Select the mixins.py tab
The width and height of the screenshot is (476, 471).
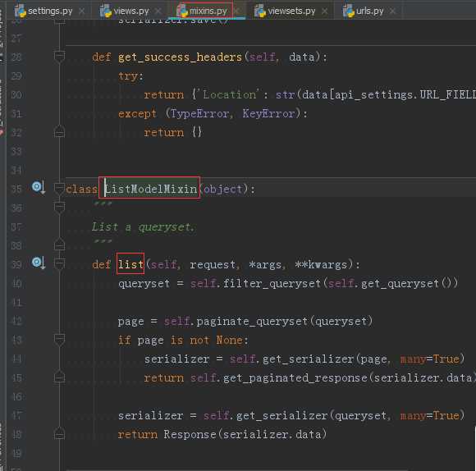(208, 11)
